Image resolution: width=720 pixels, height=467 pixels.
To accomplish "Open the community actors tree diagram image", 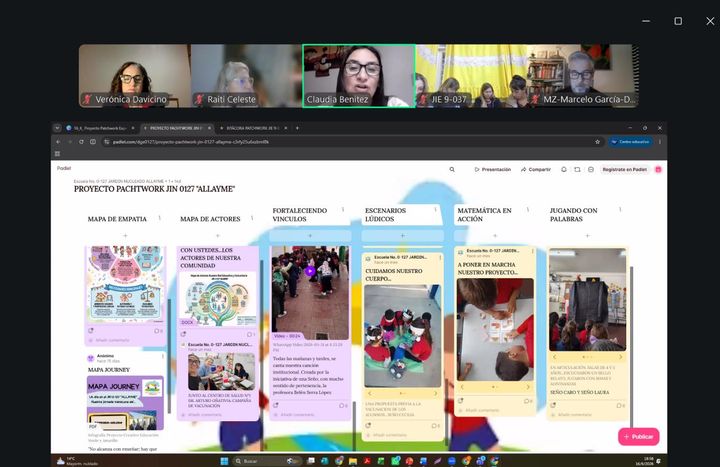I will tap(218, 298).
